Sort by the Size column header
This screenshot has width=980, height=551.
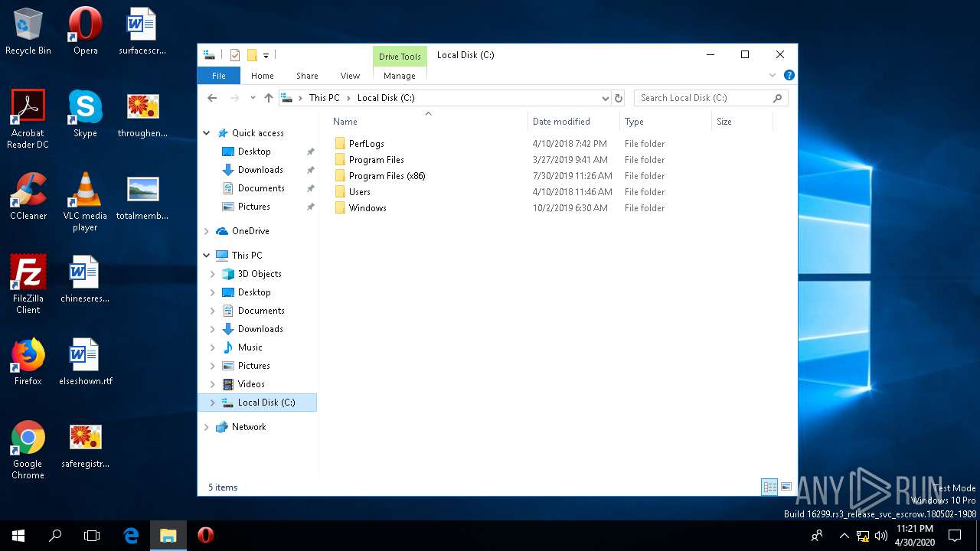742,122
